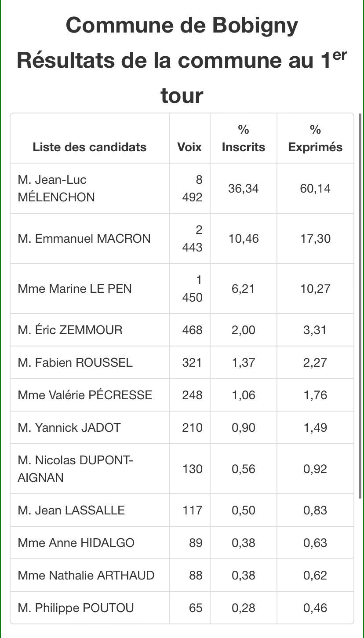Click the Jean-Luc MÉLENCHON row name

[x=56, y=188]
